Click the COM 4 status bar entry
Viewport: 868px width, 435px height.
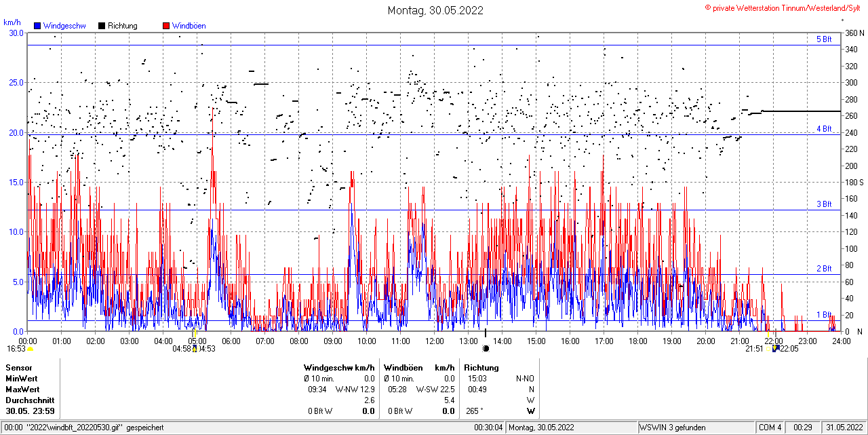[770, 428]
